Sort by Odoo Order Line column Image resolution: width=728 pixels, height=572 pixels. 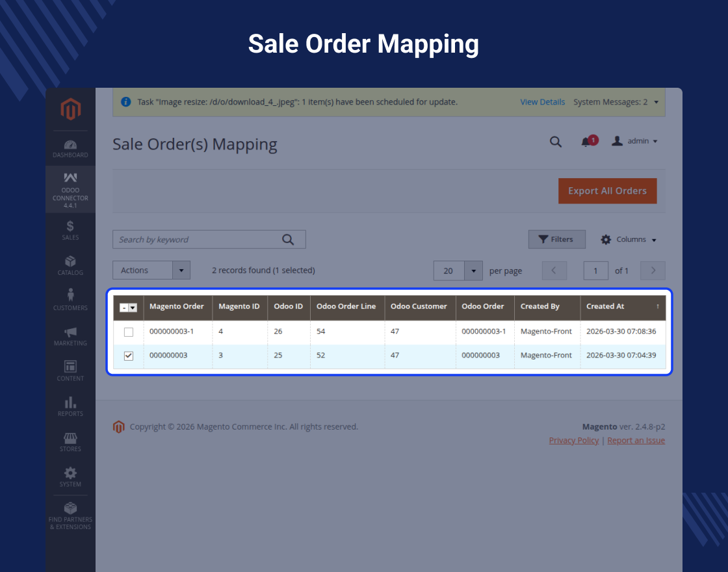coord(347,307)
